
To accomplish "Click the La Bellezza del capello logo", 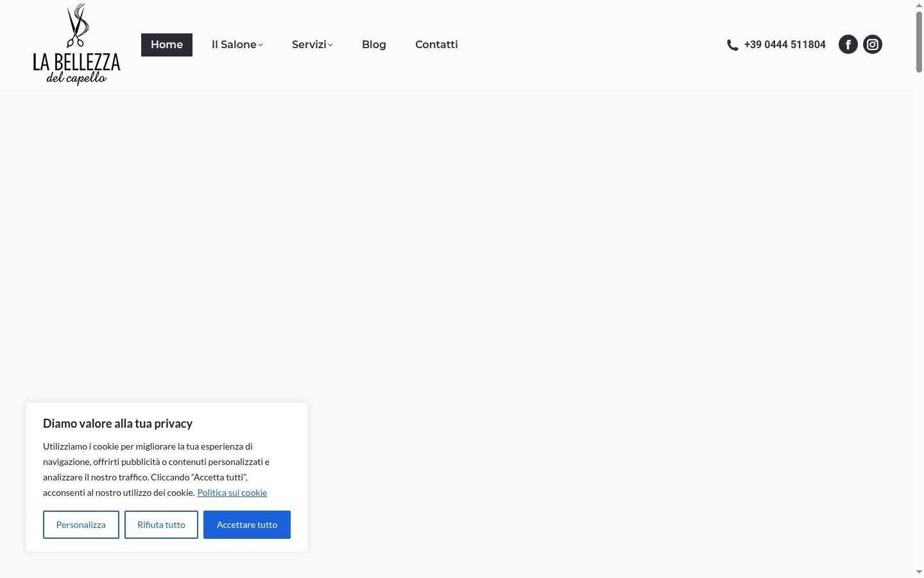I will pos(76,44).
